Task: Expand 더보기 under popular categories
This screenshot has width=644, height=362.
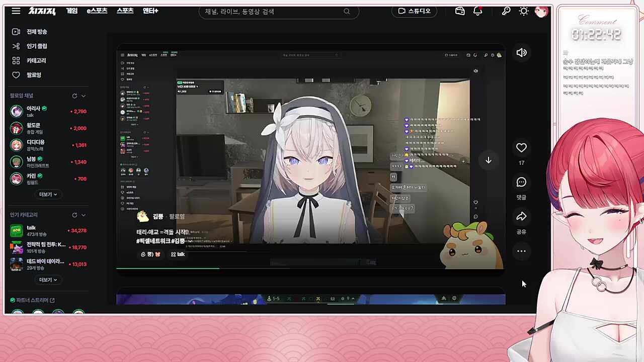Action: (48, 280)
